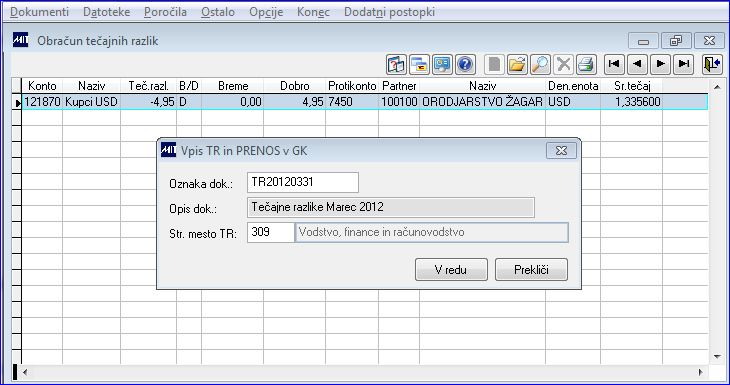Click the row selector arrow marker
Image resolution: width=730 pixels, height=385 pixels.
tap(17, 102)
